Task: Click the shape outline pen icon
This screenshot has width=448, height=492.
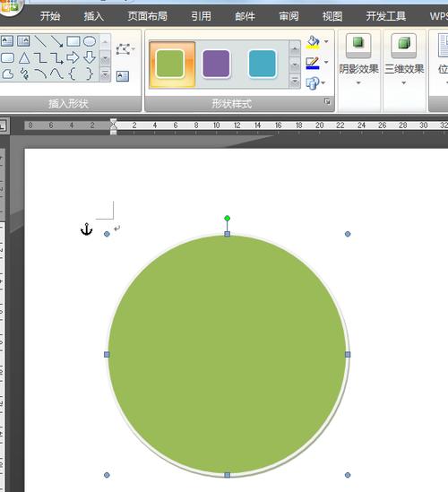Action: [x=313, y=63]
